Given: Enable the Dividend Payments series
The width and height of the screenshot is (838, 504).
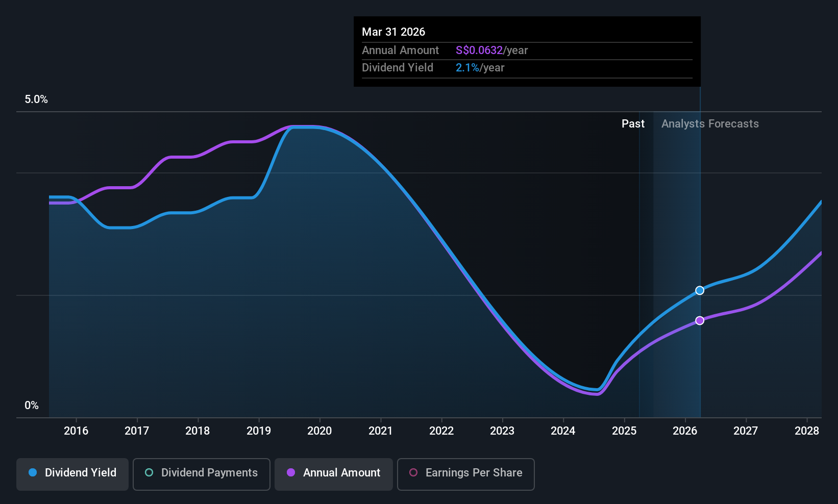Looking at the screenshot, I should pyautogui.click(x=202, y=474).
